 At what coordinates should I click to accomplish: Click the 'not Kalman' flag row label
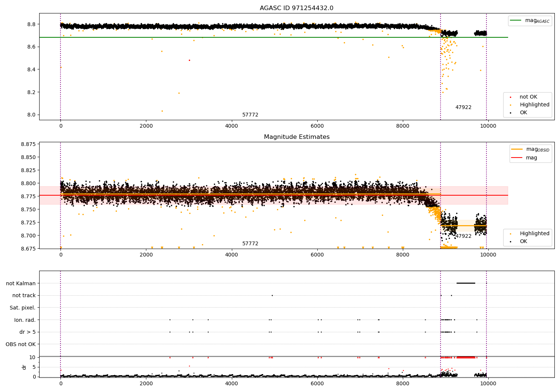pos(21,283)
